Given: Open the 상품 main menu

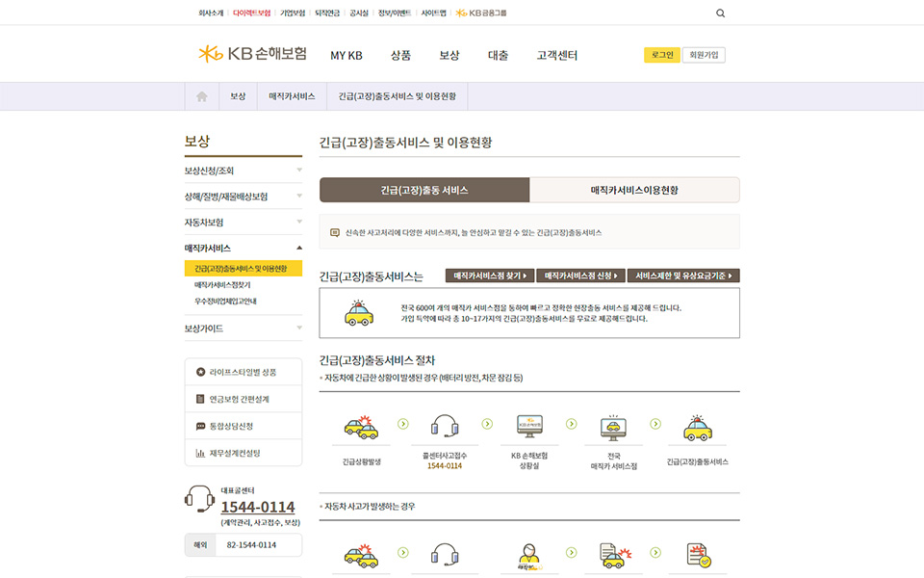Looking at the screenshot, I should (x=400, y=56).
